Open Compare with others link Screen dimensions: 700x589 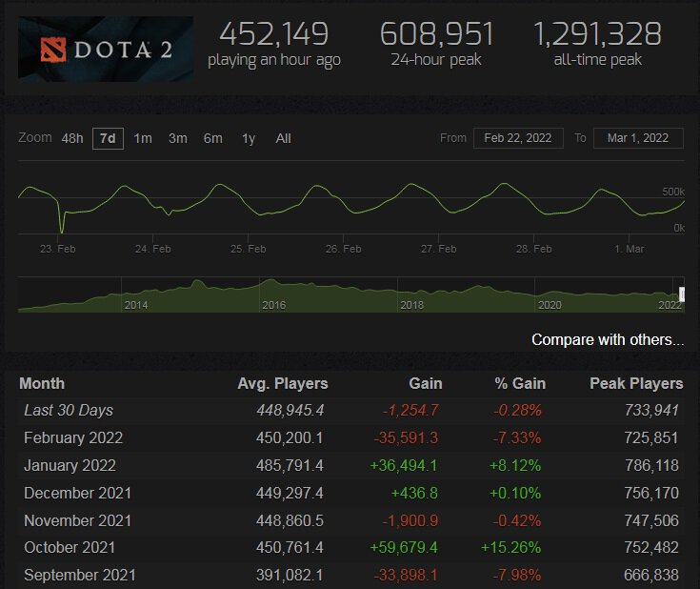(x=608, y=339)
